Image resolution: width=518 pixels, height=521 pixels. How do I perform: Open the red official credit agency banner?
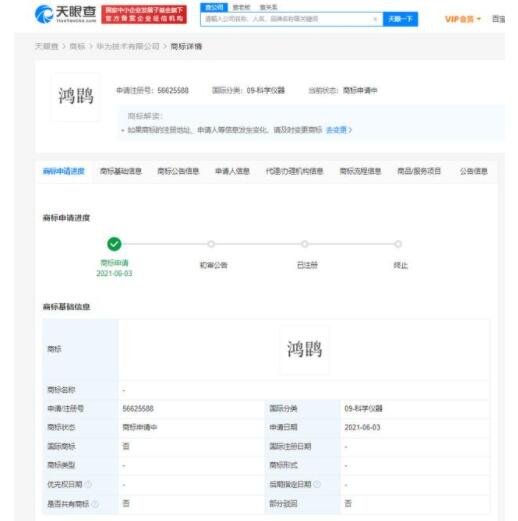point(144,15)
